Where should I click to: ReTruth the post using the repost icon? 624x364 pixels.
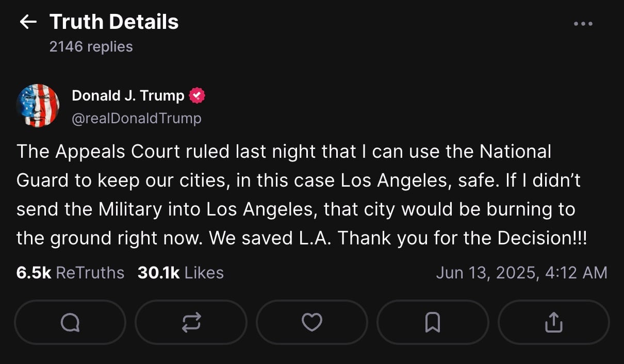[191, 322]
